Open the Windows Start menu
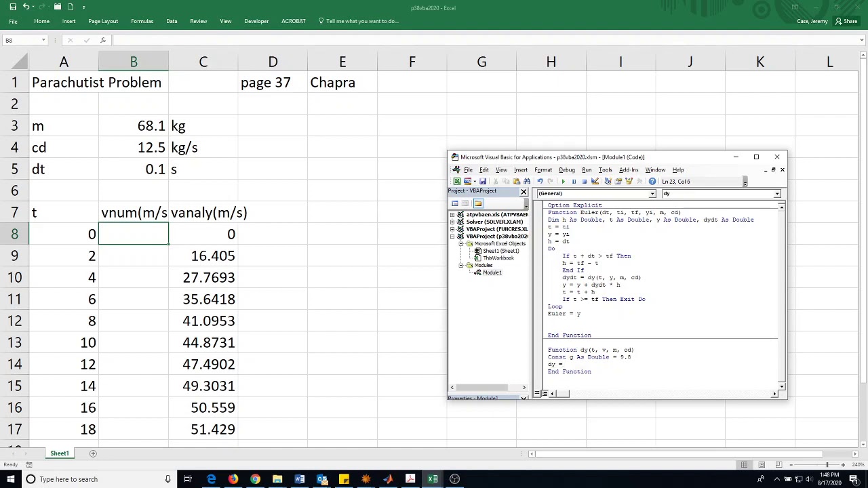The image size is (868, 488). point(11,479)
